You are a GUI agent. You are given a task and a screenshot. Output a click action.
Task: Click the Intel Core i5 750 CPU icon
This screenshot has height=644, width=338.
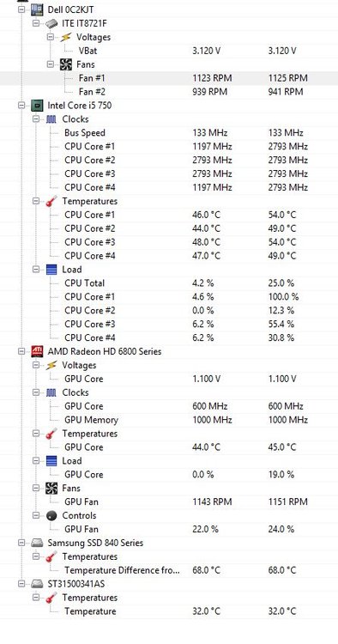[38, 105]
